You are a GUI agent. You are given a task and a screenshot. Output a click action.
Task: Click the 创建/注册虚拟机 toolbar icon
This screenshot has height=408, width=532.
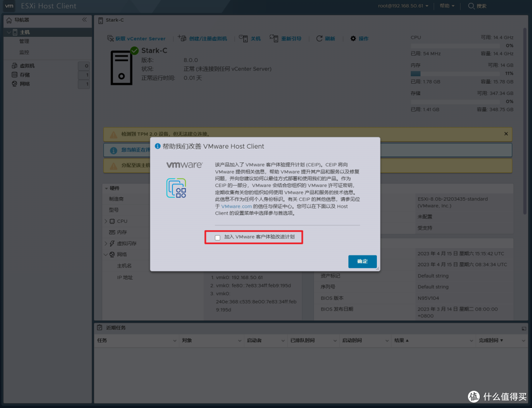pos(182,38)
